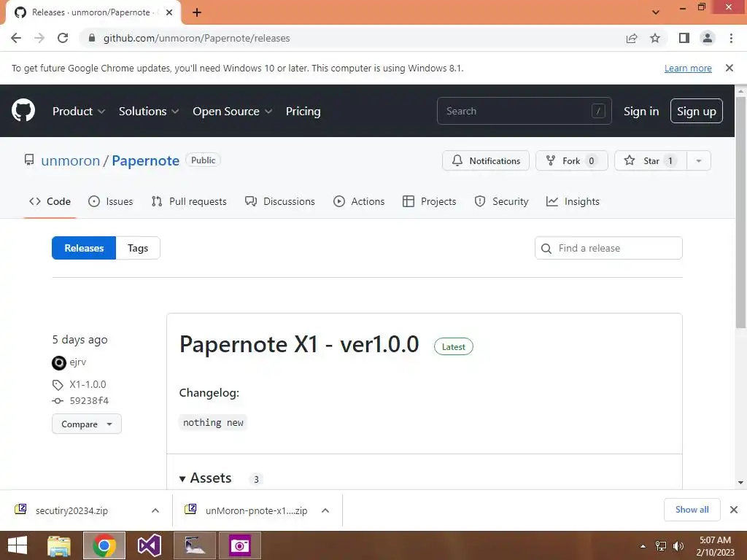
Task: Bookmark this tab with star icon
Action: (x=655, y=38)
